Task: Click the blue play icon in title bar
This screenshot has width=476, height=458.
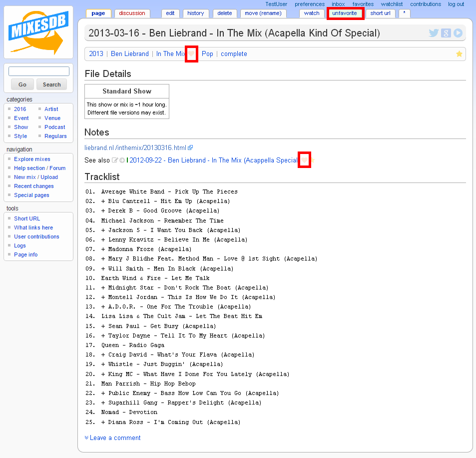Action: point(458,33)
